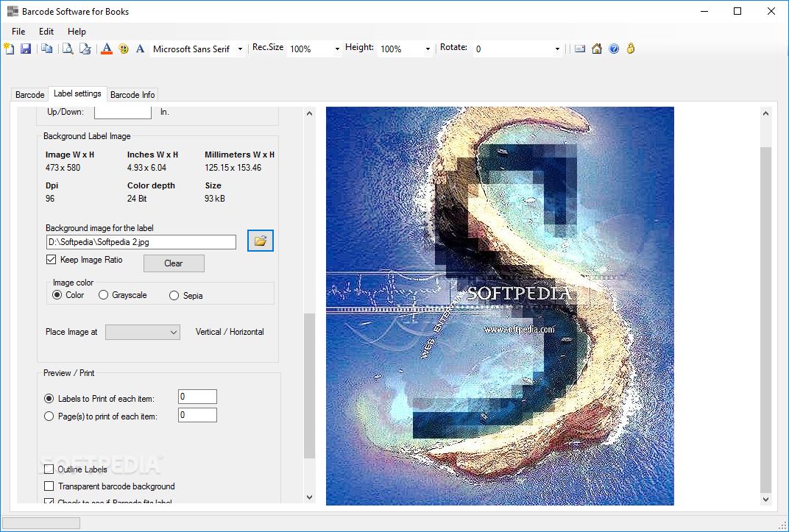Open the color palette icon

click(x=124, y=49)
